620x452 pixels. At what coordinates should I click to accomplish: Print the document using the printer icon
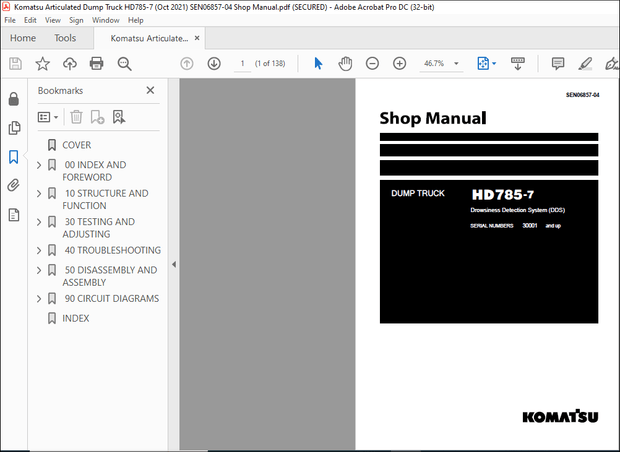[x=96, y=64]
